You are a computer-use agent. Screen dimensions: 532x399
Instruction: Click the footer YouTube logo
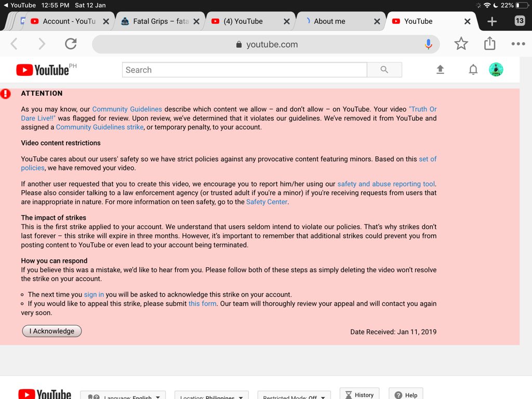pos(45,394)
